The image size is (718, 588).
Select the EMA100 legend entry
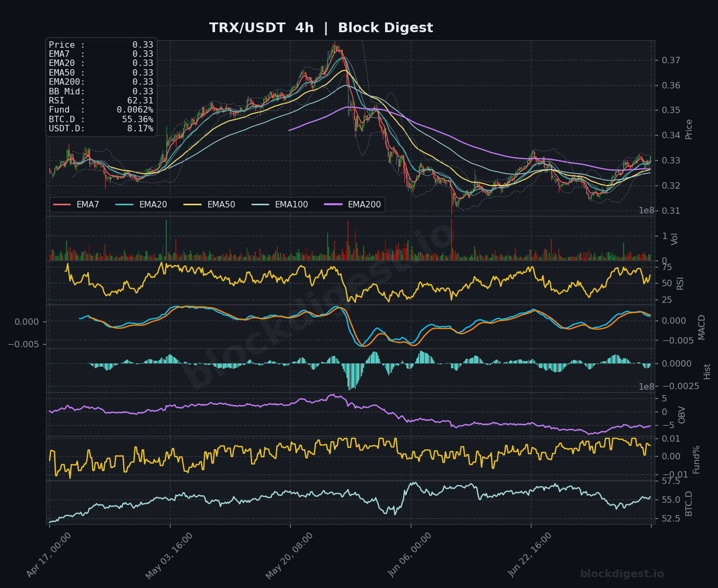point(280,204)
